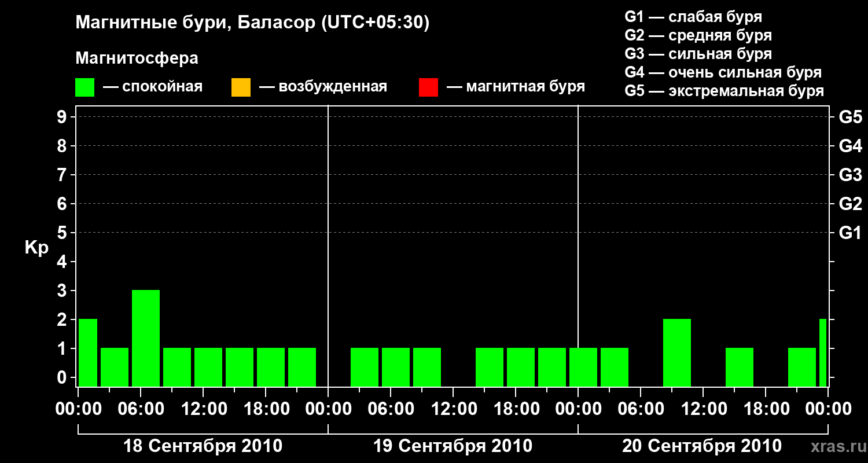The height and width of the screenshot is (463, 868).
Task: Click '12:00' time label under 18 September
Action: [x=203, y=409]
